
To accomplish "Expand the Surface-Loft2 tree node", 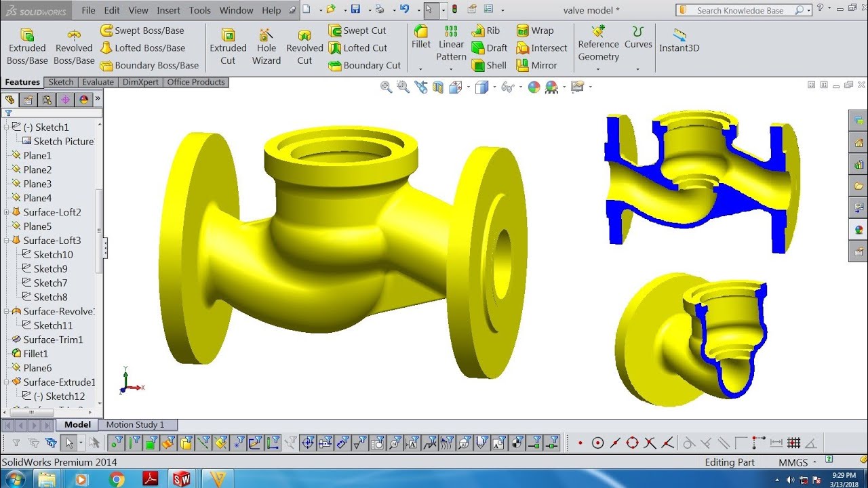I will click(7, 212).
